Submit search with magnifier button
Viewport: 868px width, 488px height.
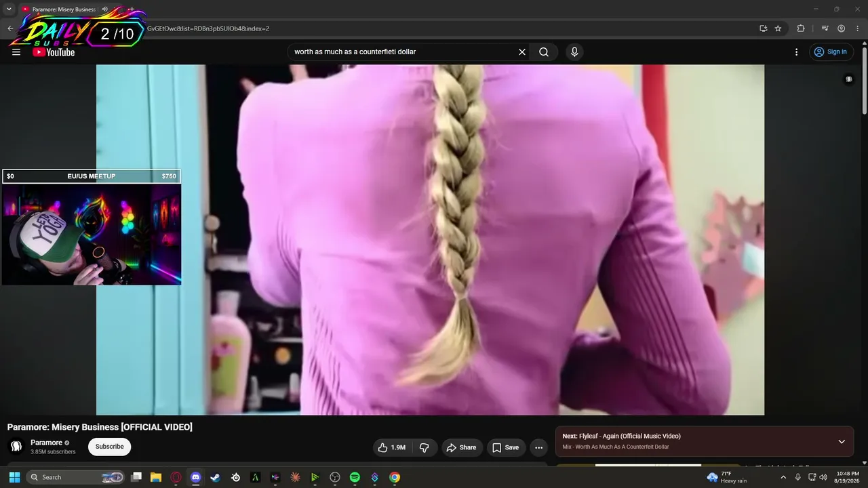544,52
